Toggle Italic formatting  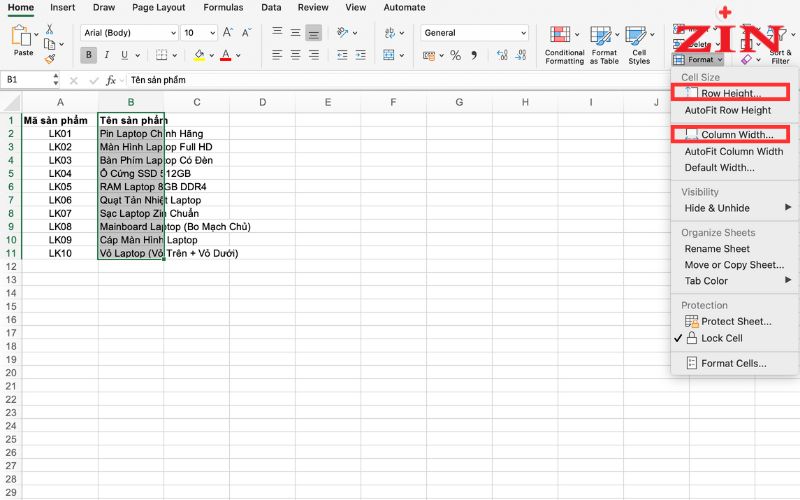[107, 55]
